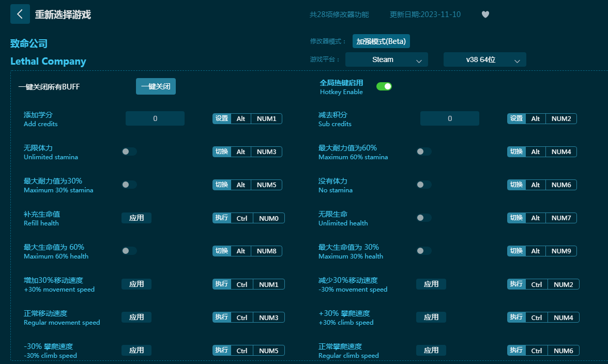This screenshot has height=364, width=608.
Task: Apply Regular climb speed
Action: (x=431, y=351)
